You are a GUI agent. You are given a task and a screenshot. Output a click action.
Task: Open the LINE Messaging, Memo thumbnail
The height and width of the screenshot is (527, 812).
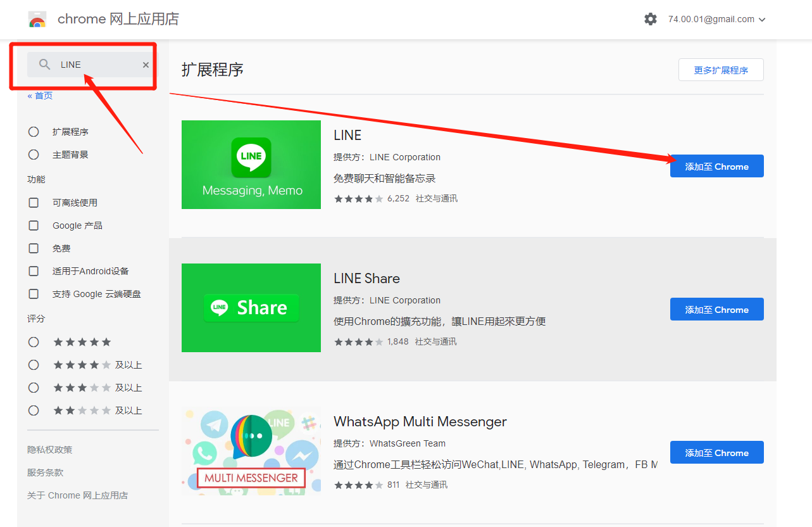click(251, 165)
